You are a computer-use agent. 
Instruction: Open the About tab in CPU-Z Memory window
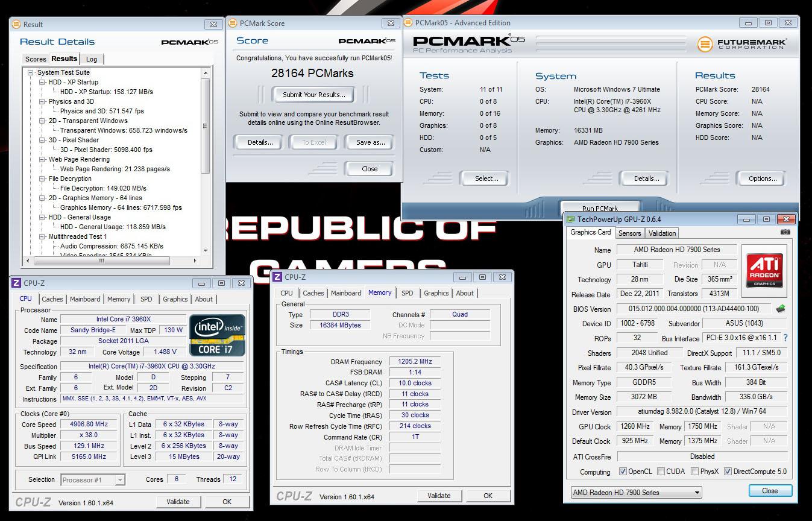click(465, 293)
